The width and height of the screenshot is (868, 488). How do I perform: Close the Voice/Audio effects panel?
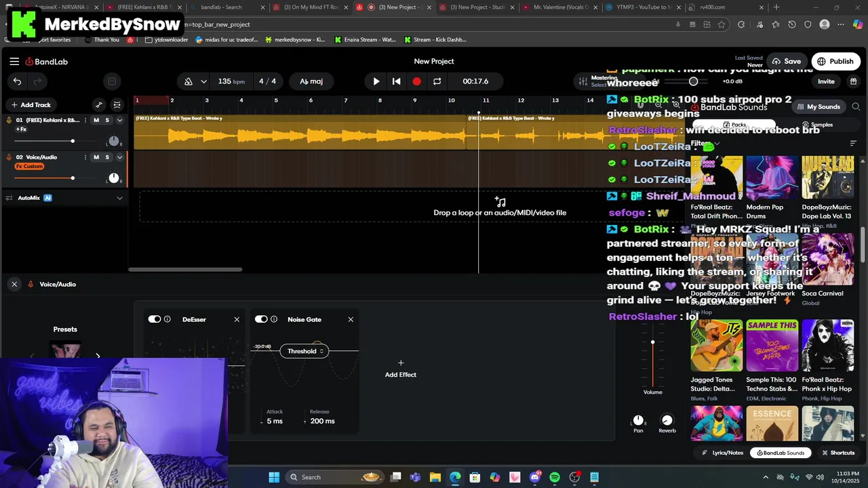(14, 285)
